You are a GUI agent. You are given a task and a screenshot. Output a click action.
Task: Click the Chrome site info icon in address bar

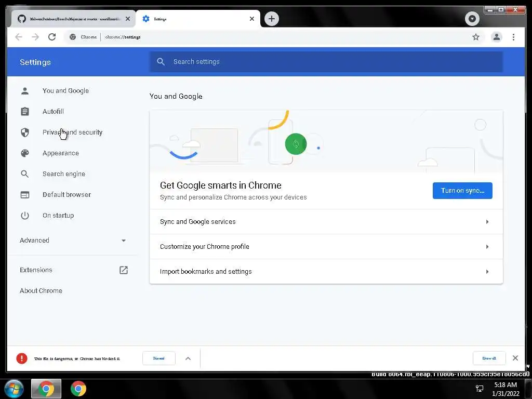click(73, 37)
